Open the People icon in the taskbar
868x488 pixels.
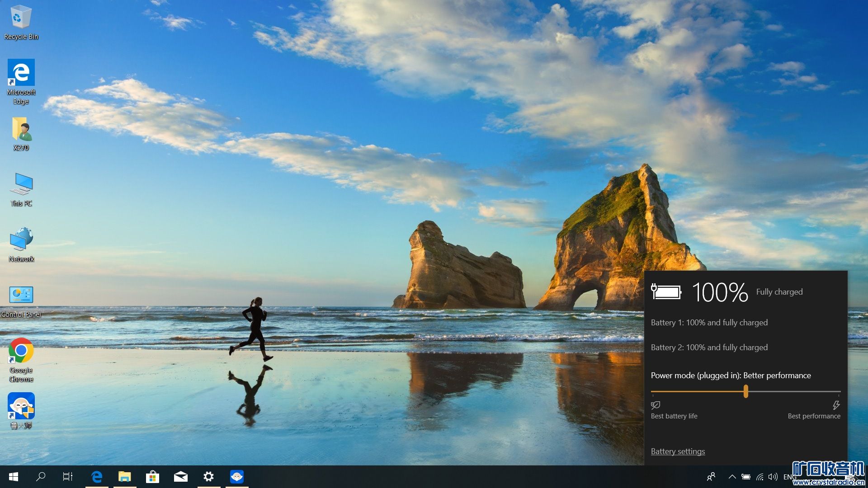[x=711, y=477]
